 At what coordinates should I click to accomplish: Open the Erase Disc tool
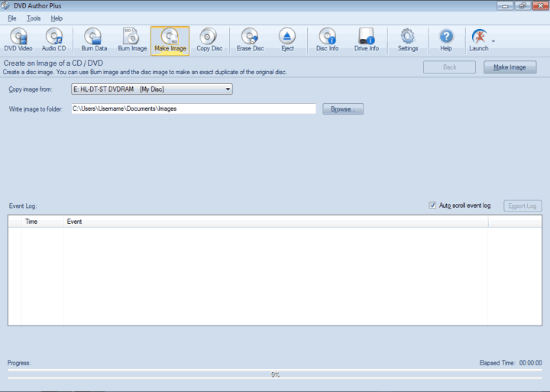coord(250,40)
